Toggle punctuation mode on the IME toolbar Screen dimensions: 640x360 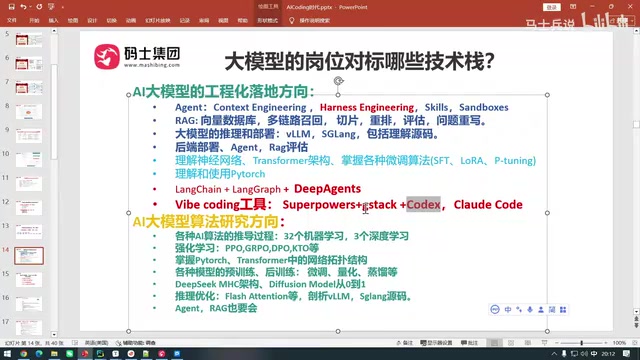tap(519, 310)
